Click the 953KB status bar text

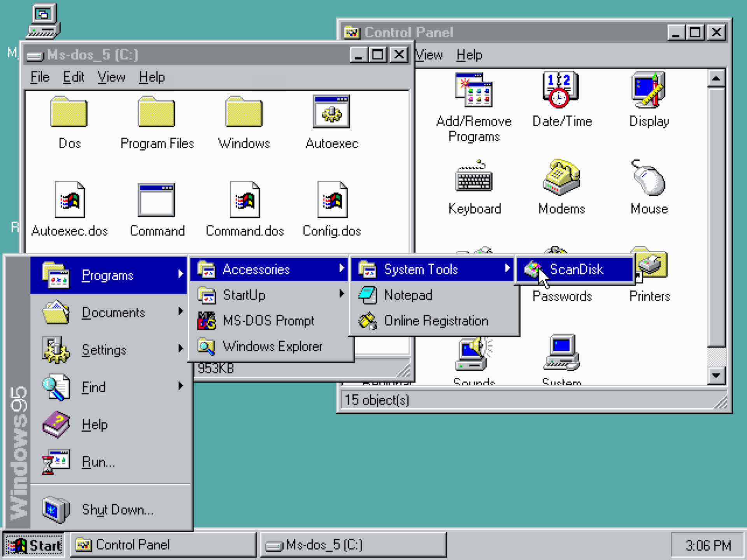pyautogui.click(x=216, y=368)
